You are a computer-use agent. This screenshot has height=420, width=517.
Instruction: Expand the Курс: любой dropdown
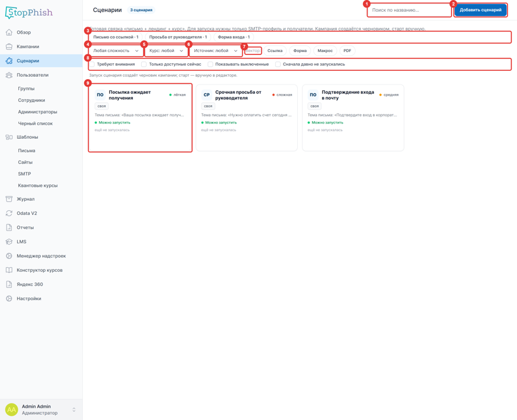pyautogui.click(x=166, y=51)
